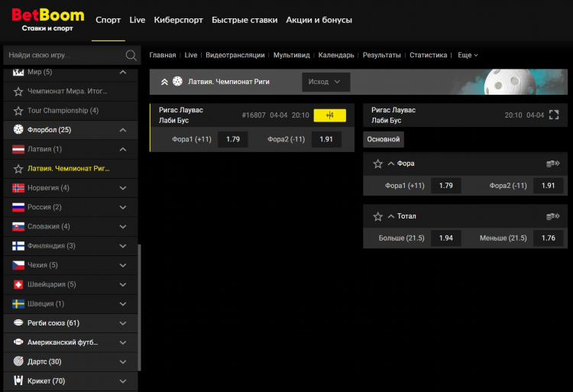Favorite Tour Championship star icon
573x392 pixels.
click(18, 111)
